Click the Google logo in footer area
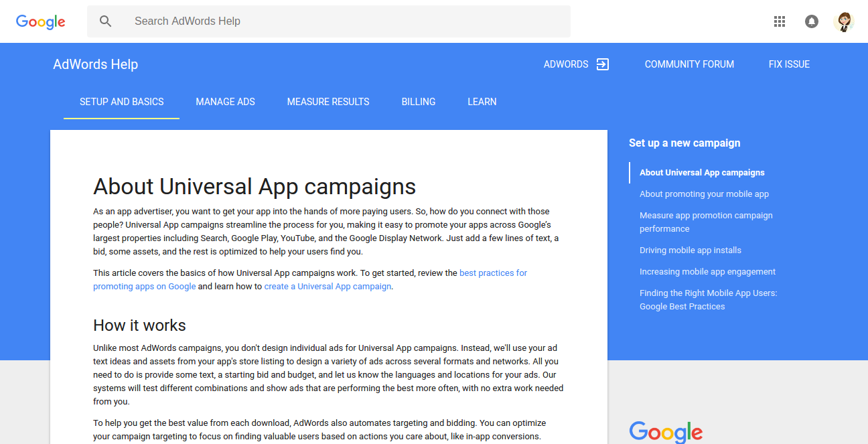 [x=666, y=432]
